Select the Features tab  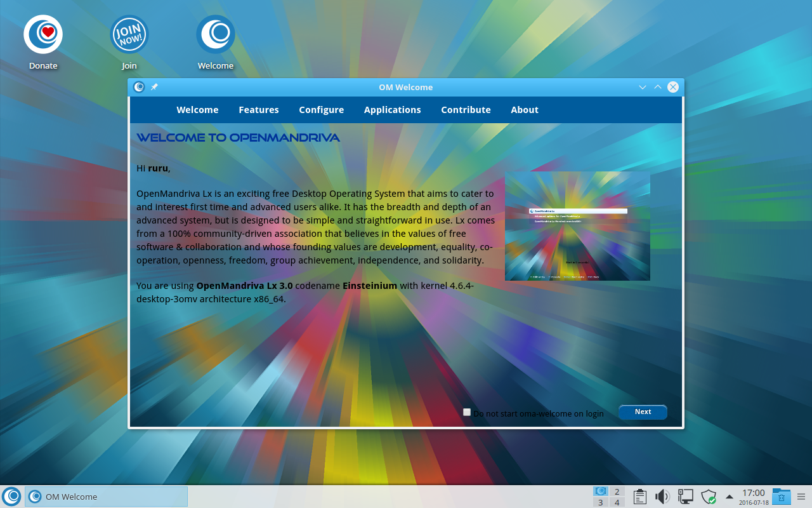(259, 110)
